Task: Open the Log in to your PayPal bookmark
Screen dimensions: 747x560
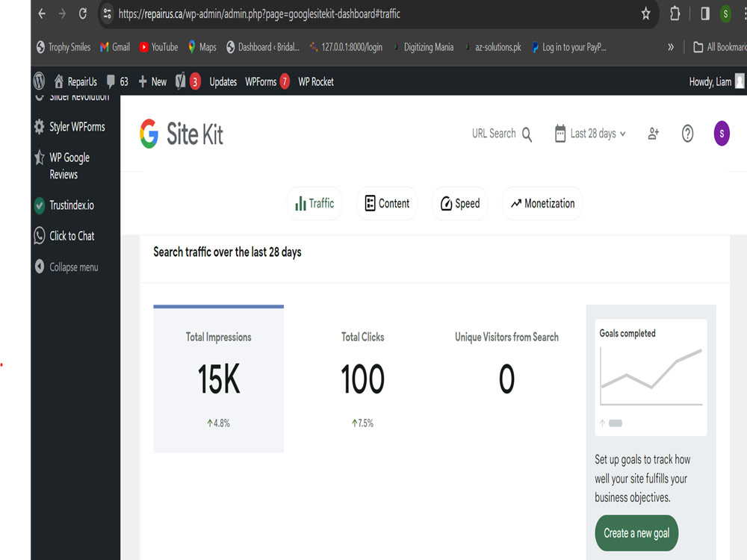Action: click(x=568, y=47)
